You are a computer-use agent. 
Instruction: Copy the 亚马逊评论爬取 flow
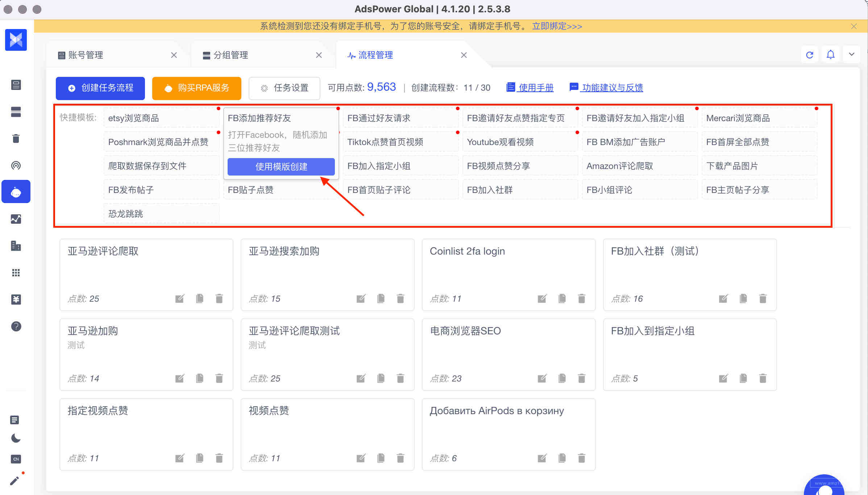(200, 298)
